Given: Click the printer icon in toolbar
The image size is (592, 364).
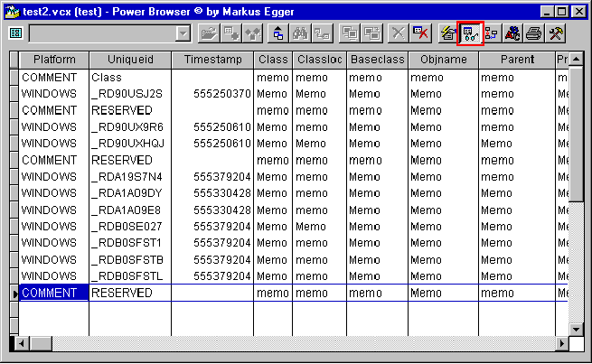Looking at the screenshot, I should click(534, 33).
